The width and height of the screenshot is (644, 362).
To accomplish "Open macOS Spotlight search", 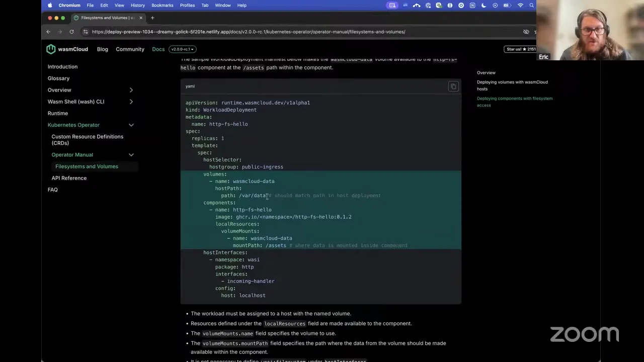I will click(x=531, y=5).
